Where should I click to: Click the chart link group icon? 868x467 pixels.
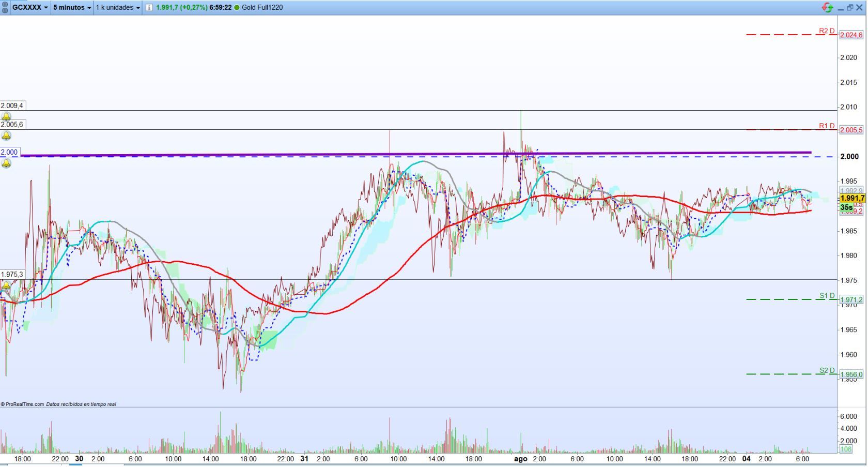[x=5, y=7]
